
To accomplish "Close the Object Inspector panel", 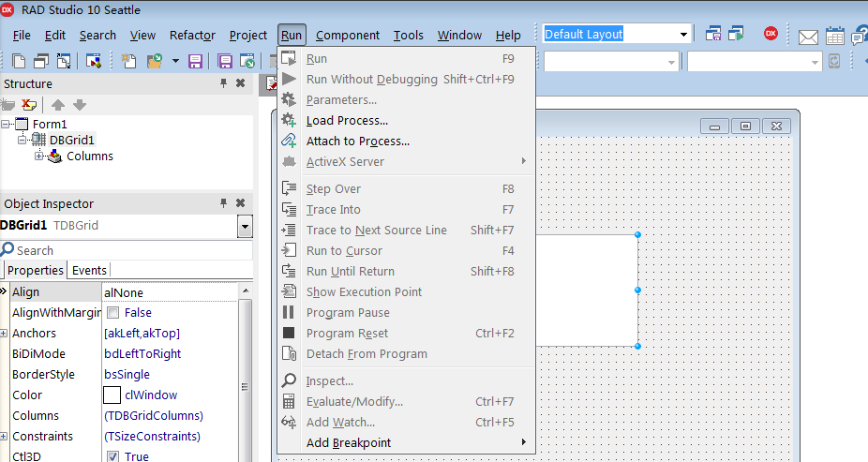I will click(x=240, y=203).
